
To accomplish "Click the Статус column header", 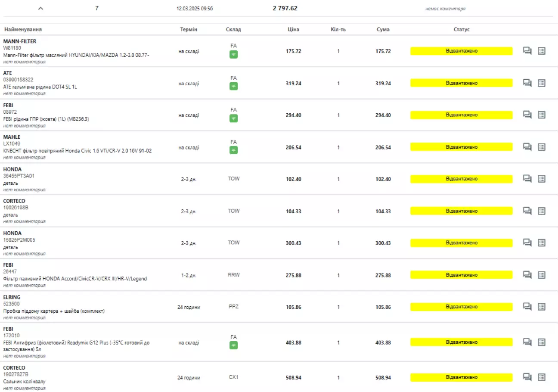I will (x=462, y=29).
